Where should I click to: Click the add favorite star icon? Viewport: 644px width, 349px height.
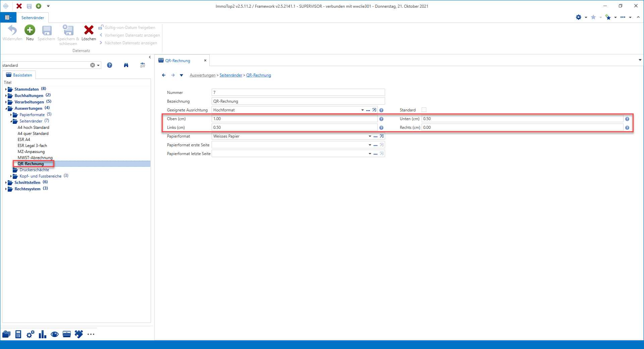pos(608,17)
